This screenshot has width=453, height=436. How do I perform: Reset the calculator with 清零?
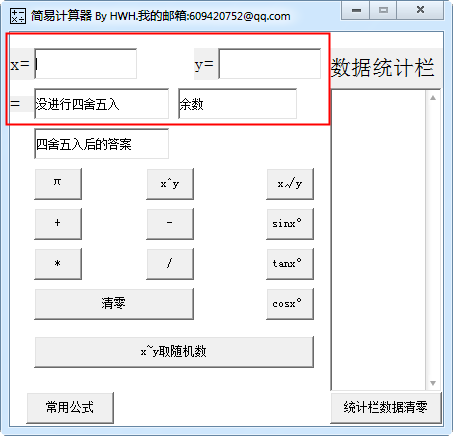tap(114, 304)
